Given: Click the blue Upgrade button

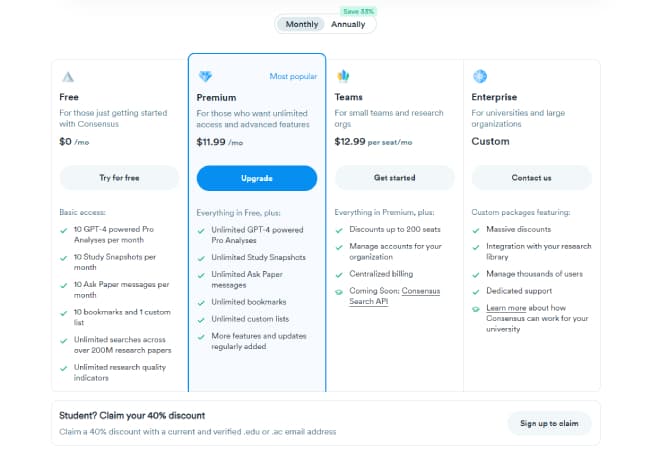Looking at the screenshot, I should click(256, 178).
